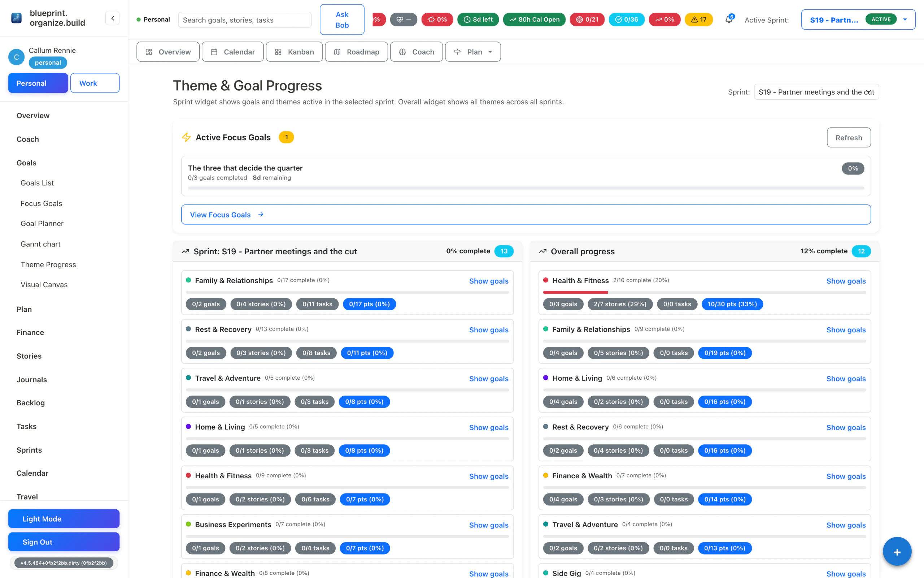
Task: Click The three that decide the quarter card
Action: 526,176
